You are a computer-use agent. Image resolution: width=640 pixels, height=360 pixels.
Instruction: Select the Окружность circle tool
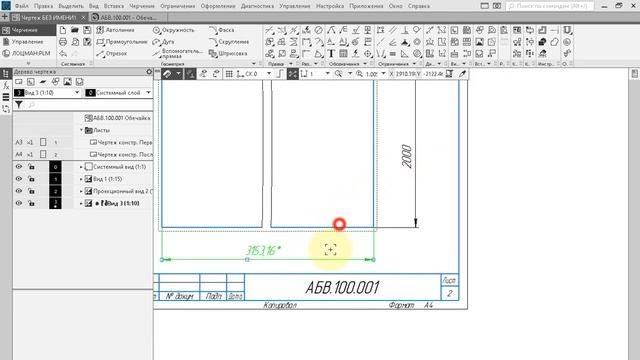[x=173, y=30]
